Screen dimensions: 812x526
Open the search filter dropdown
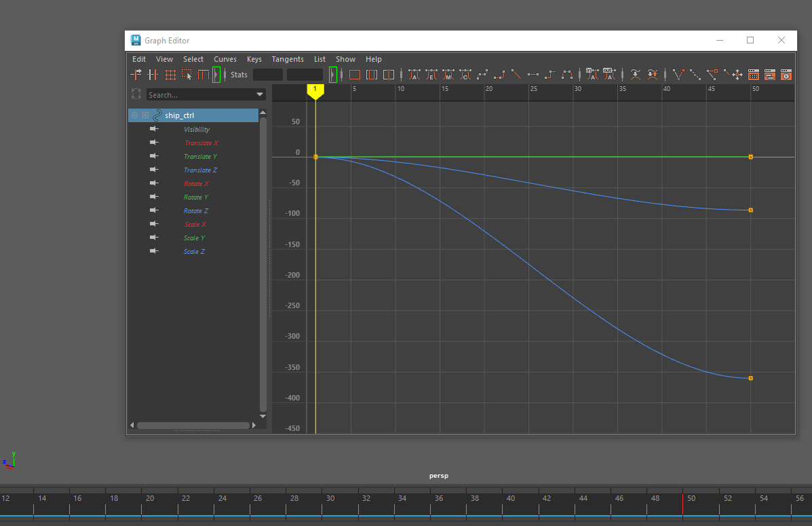point(260,94)
